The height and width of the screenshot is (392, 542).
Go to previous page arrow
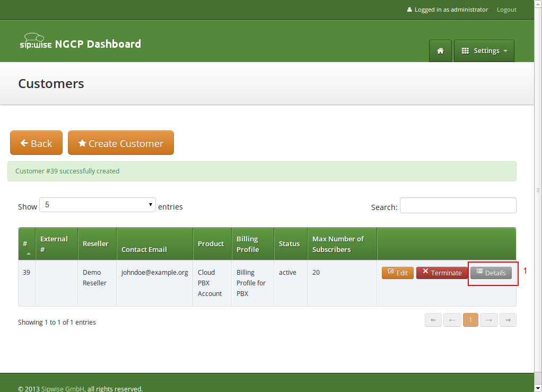452,320
